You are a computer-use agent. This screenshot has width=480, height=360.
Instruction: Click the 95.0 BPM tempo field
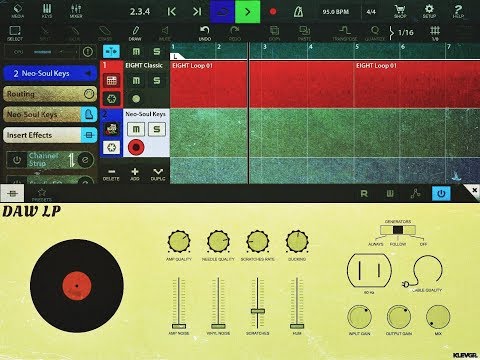coord(336,12)
